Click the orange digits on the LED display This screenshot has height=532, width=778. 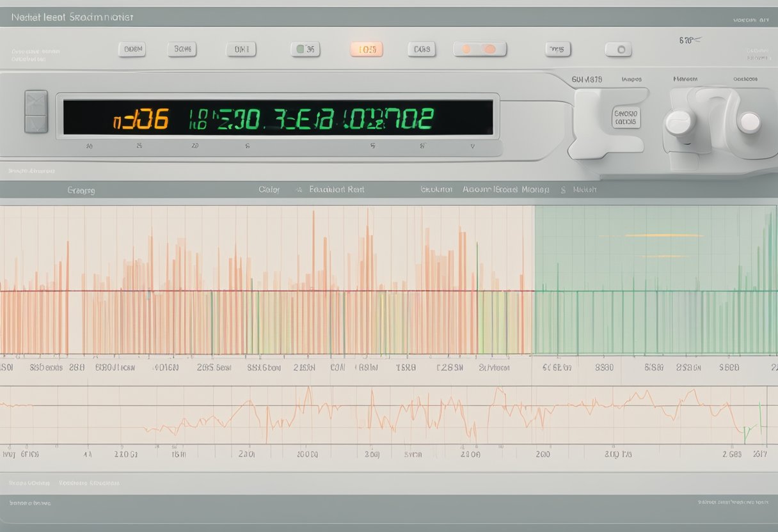[x=141, y=119]
